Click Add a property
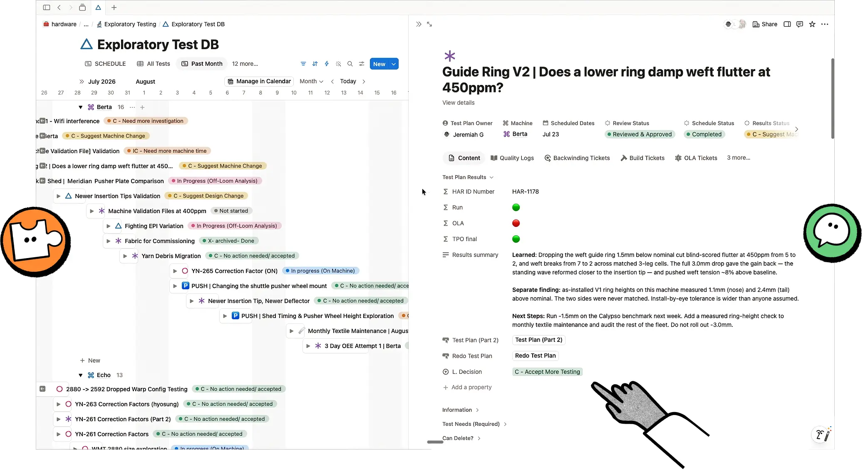Viewport: 868px width, 472px height. tap(467, 387)
